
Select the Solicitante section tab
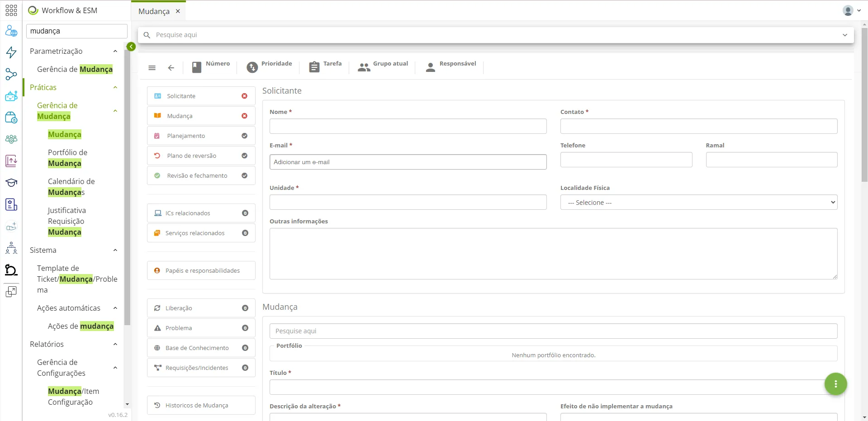click(x=201, y=96)
